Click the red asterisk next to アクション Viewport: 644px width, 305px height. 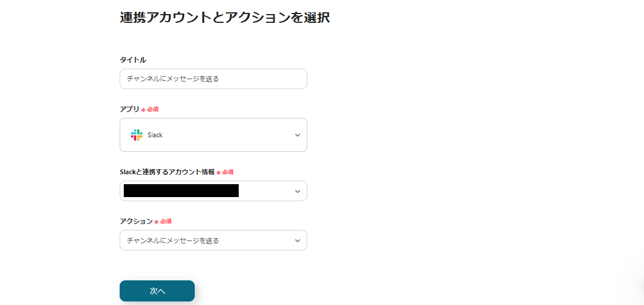tap(156, 222)
